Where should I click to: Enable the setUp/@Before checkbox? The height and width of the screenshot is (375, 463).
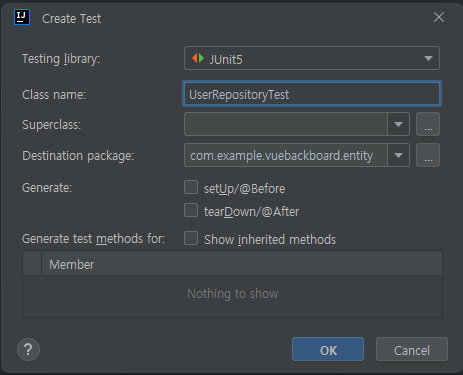point(191,187)
